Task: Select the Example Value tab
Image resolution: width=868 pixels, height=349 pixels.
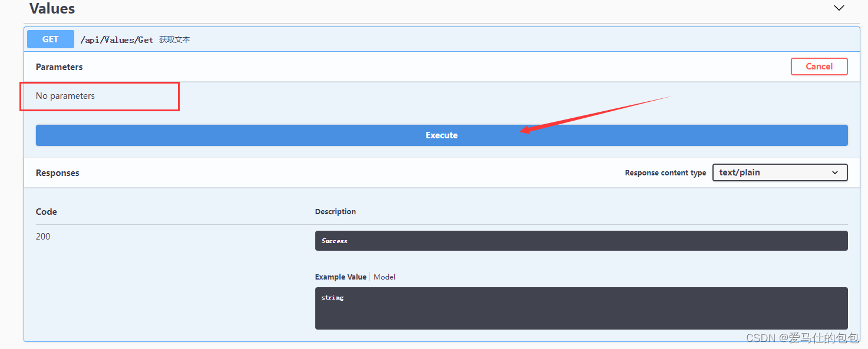Action: pos(341,277)
